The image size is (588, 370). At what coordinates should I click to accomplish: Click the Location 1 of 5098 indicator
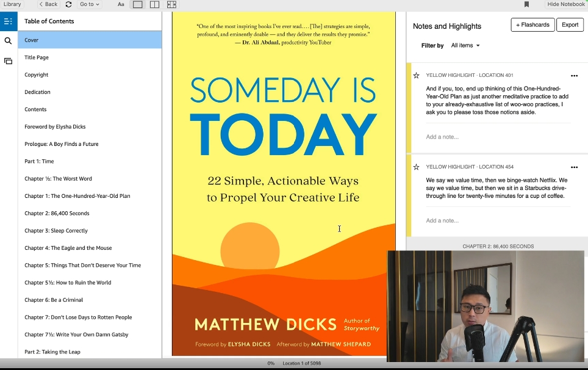(301, 363)
